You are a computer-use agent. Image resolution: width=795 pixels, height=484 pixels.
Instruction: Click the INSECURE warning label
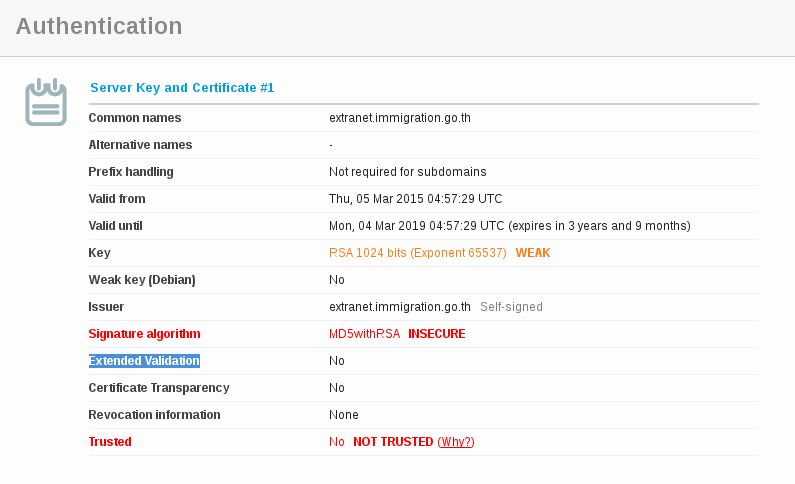pyautogui.click(x=436, y=334)
